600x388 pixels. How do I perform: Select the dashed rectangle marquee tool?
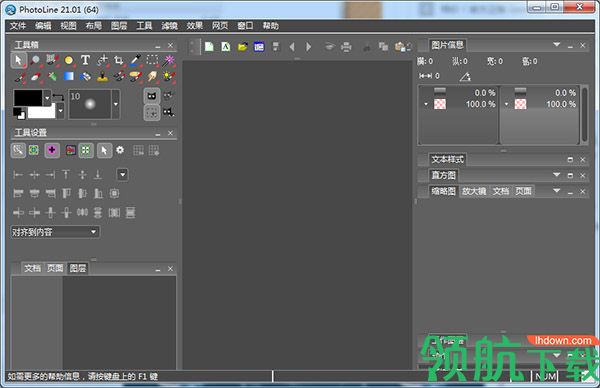152,60
